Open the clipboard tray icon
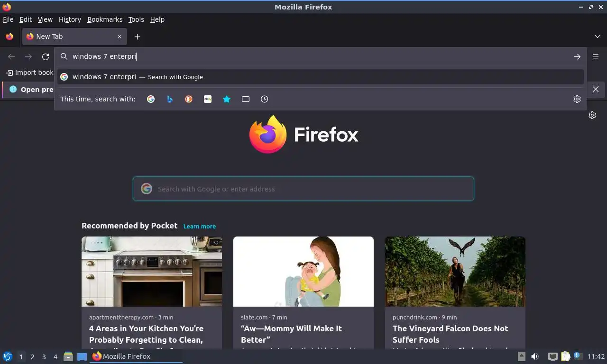 pyautogui.click(x=565, y=356)
